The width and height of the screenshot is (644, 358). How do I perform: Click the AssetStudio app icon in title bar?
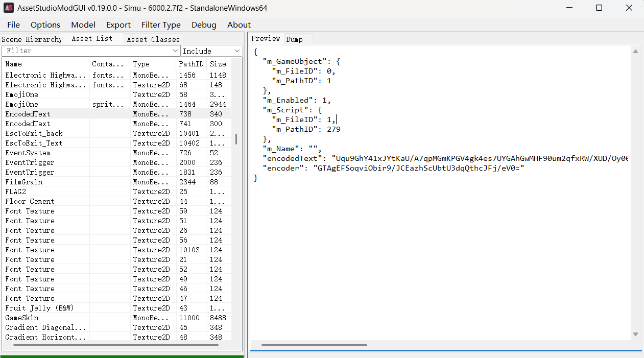tap(9, 8)
